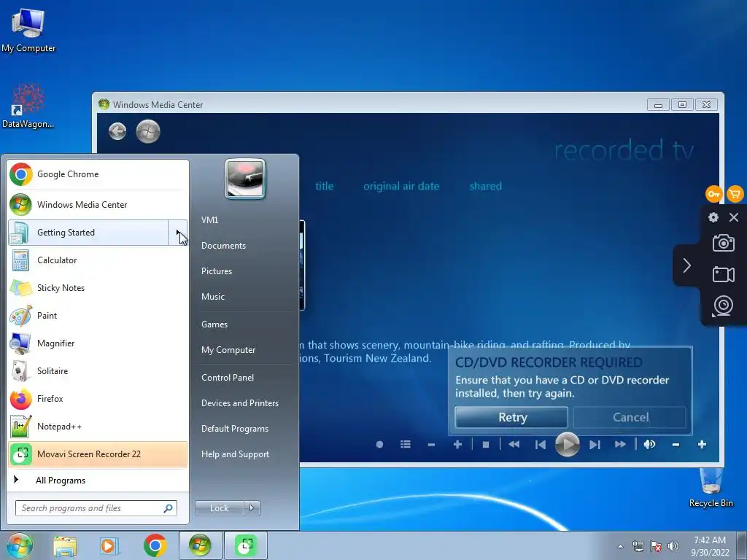This screenshot has height=560, width=747.
Task: Launch Windows Media Center from Start menu
Action: tap(98, 205)
